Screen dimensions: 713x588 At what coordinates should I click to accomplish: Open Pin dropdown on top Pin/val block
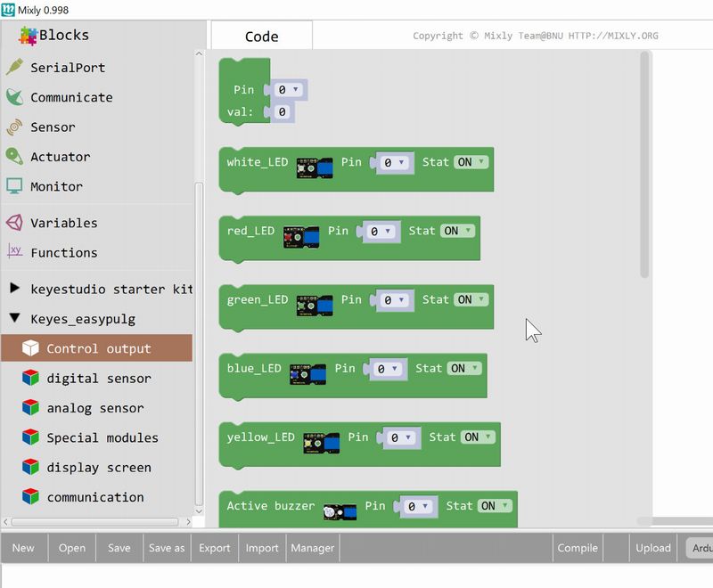[x=289, y=89]
